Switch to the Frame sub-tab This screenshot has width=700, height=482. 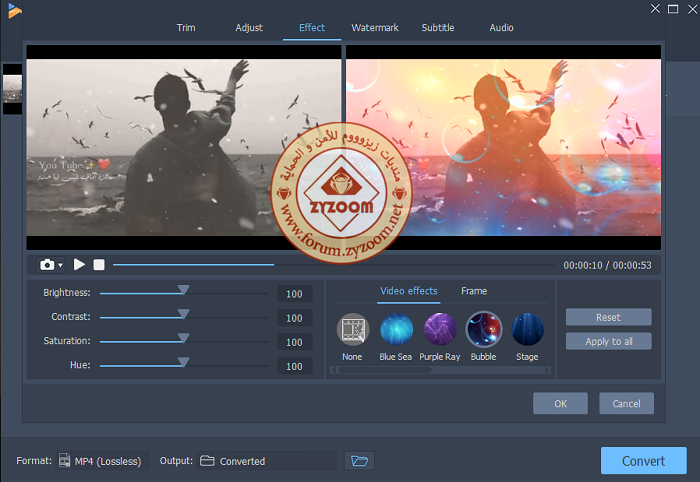pyautogui.click(x=474, y=291)
